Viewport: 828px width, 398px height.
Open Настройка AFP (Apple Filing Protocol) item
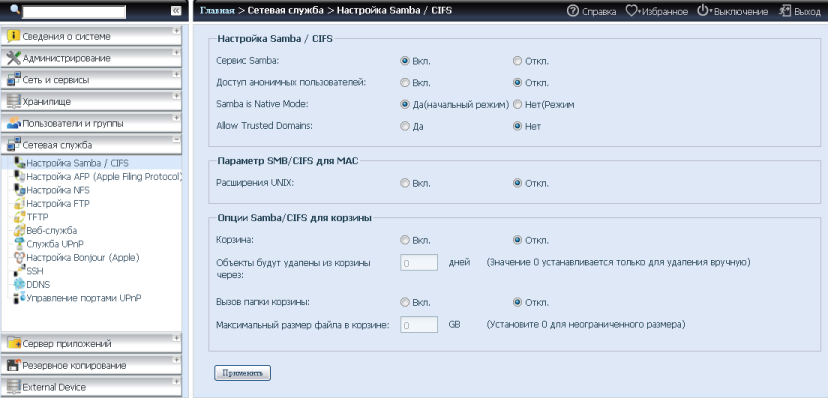104,176
